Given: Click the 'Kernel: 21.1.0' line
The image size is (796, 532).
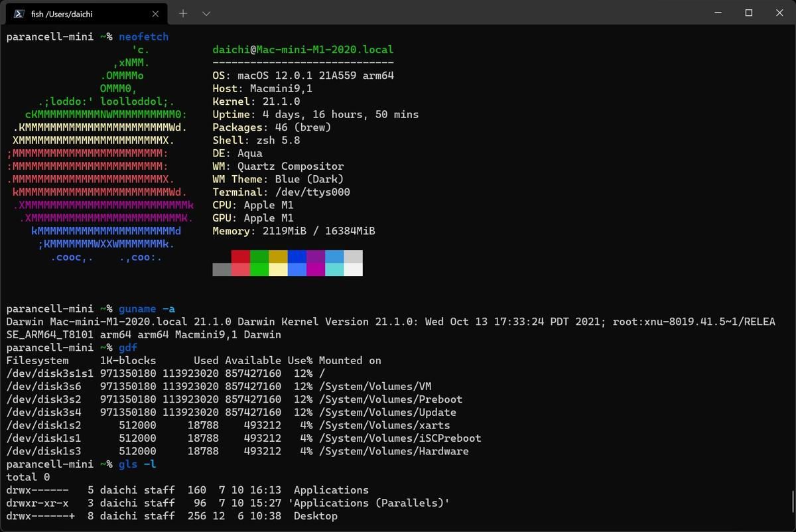Looking at the screenshot, I should 256,101.
